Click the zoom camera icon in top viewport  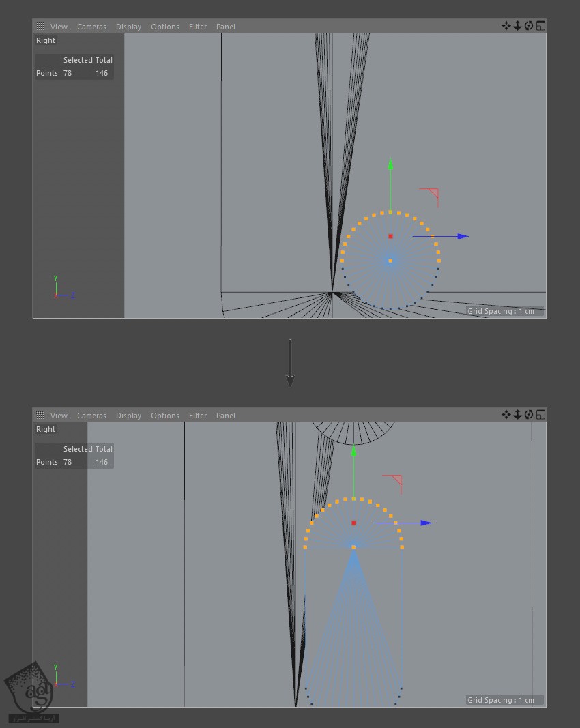point(517,26)
